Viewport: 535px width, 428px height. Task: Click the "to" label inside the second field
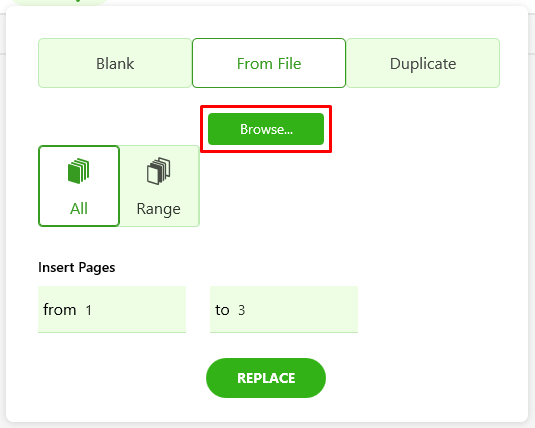coord(222,310)
